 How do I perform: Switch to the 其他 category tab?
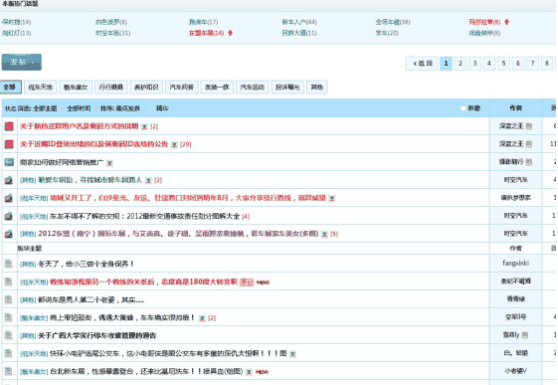pyautogui.click(x=317, y=87)
